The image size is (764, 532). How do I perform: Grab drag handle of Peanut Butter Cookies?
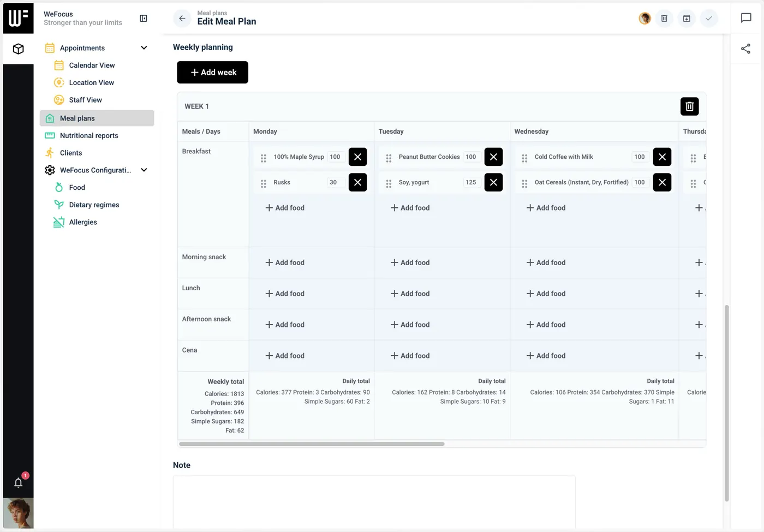click(x=389, y=158)
